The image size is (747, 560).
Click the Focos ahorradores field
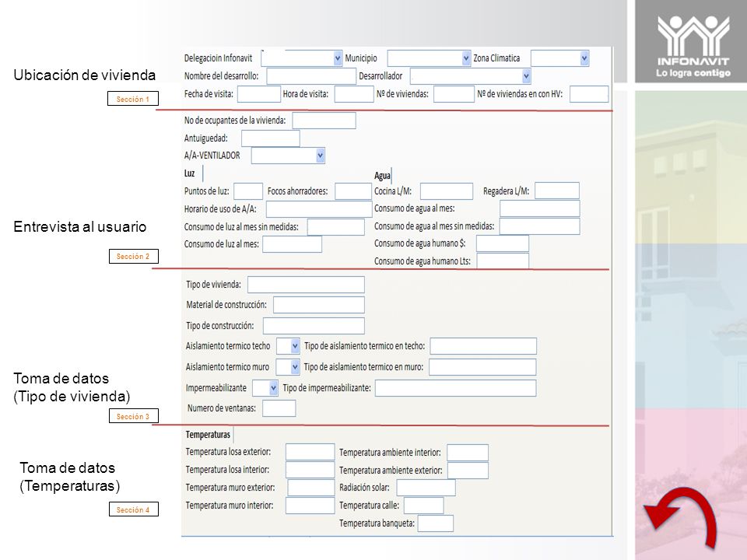point(353,191)
